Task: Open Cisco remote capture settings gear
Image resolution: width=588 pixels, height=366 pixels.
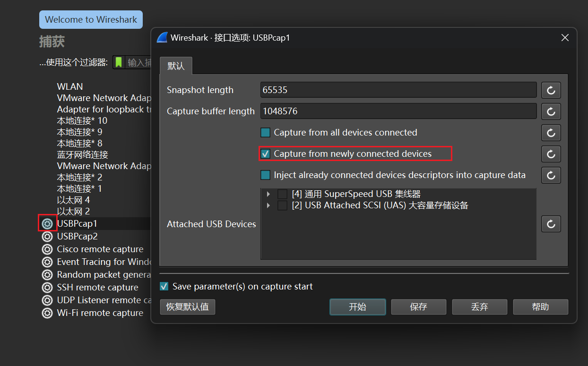Action: click(47, 249)
